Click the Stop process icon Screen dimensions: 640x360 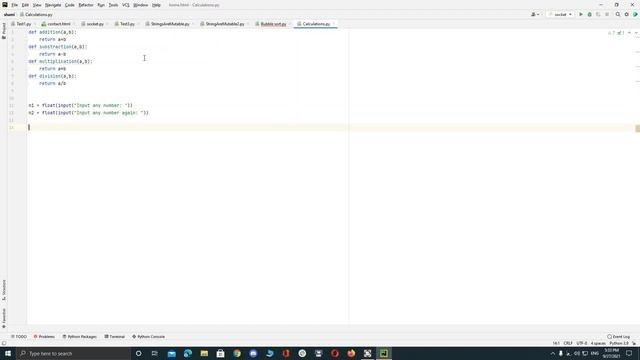(x=607, y=14)
